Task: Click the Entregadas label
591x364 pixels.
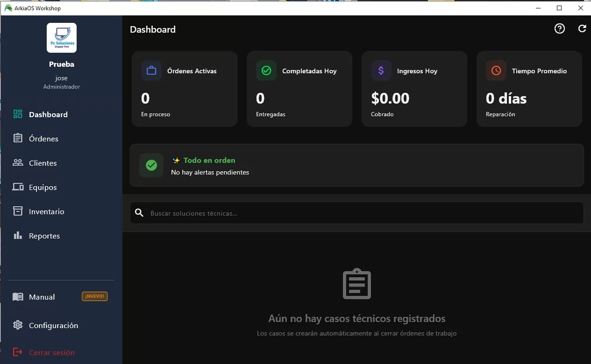Action: [x=271, y=114]
